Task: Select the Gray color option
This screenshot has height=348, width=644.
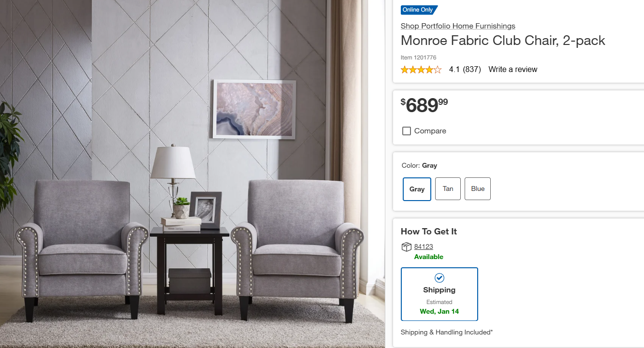Action: click(x=417, y=189)
